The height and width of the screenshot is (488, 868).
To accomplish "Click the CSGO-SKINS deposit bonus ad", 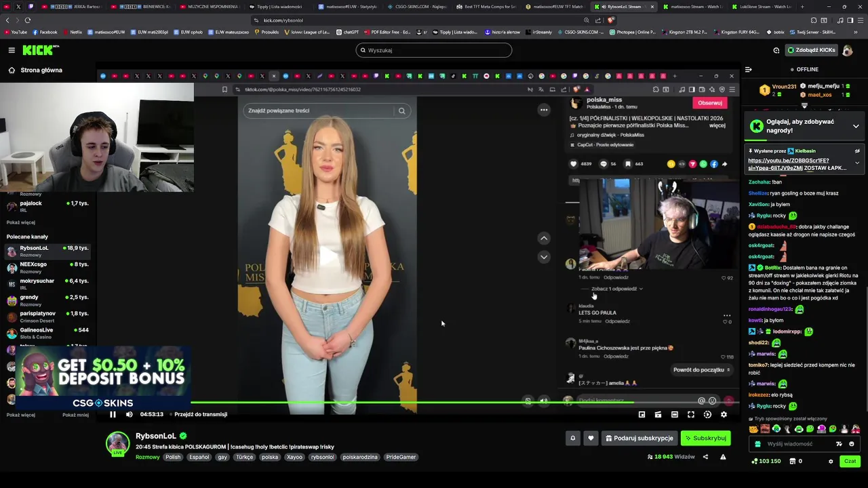I will coord(102,380).
